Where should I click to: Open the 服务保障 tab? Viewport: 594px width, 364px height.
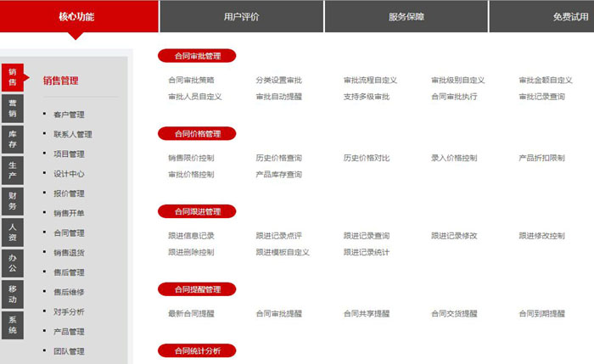[406, 16]
